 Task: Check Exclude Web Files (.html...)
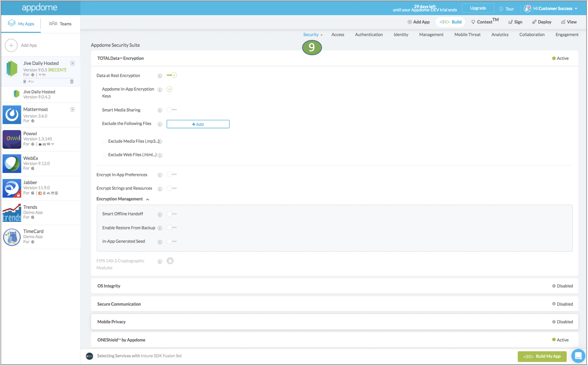pos(104,155)
